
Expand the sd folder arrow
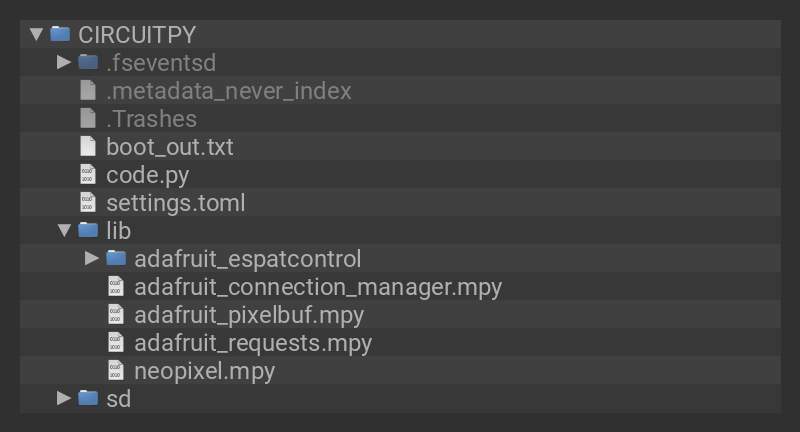click(64, 398)
